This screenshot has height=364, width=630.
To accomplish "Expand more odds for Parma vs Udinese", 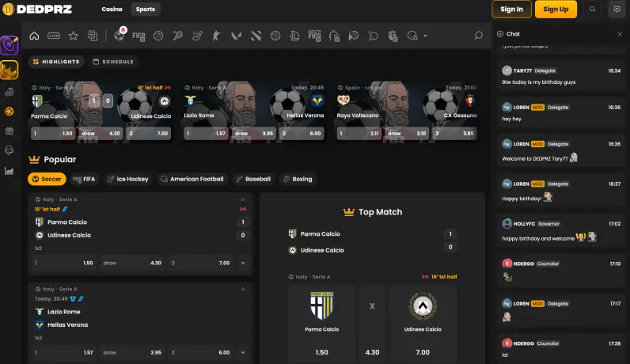I will click(x=243, y=263).
